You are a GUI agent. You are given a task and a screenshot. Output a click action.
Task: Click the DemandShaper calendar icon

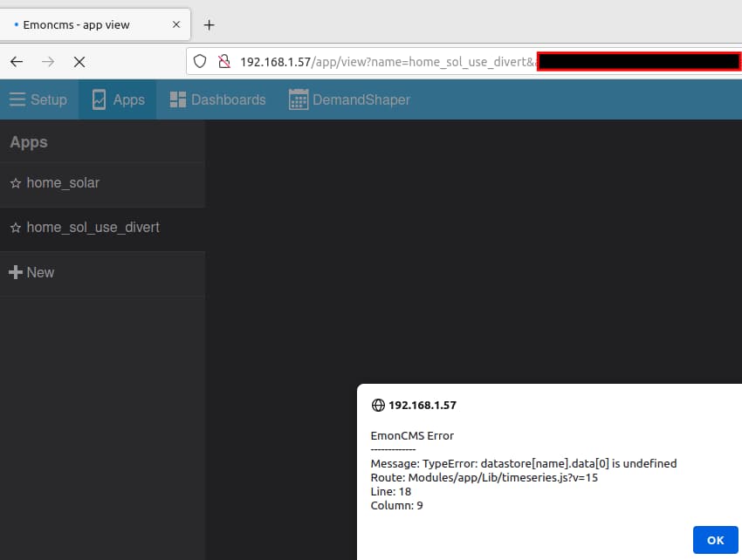point(299,99)
